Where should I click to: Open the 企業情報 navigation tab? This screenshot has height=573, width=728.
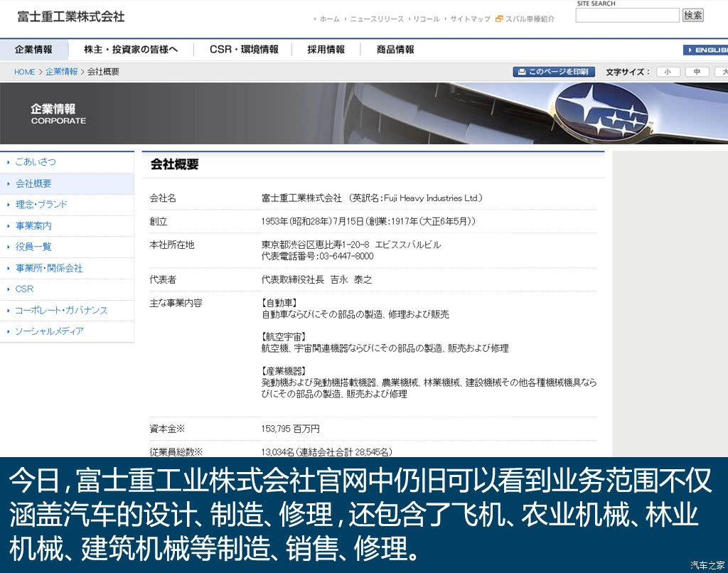pyautogui.click(x=34, y=50)
